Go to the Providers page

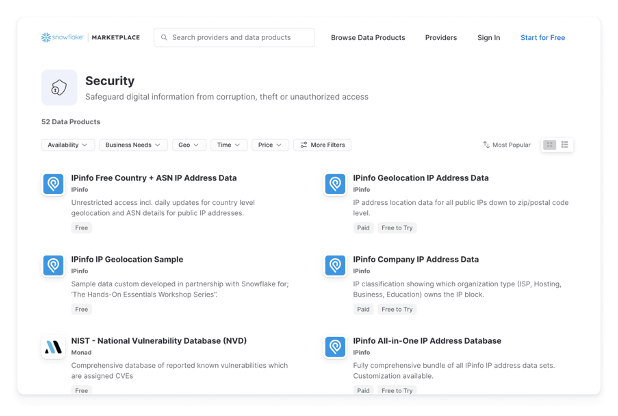coord(441,37)
